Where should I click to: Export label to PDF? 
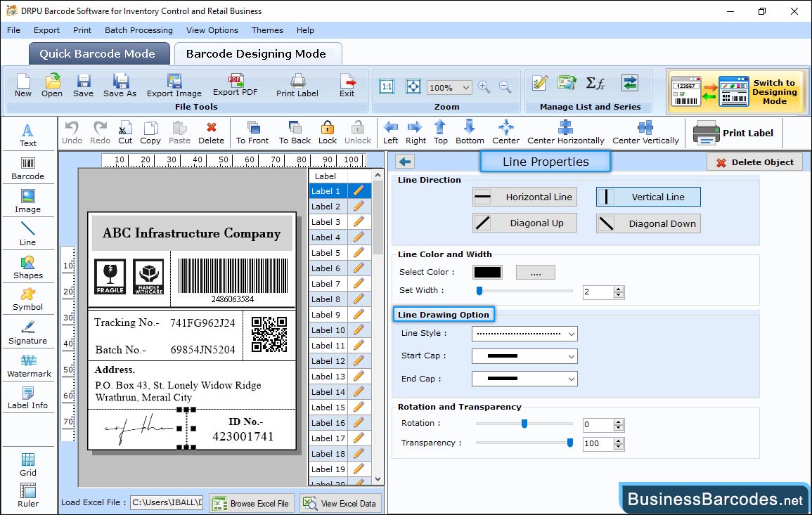click(x=235, y=86)
